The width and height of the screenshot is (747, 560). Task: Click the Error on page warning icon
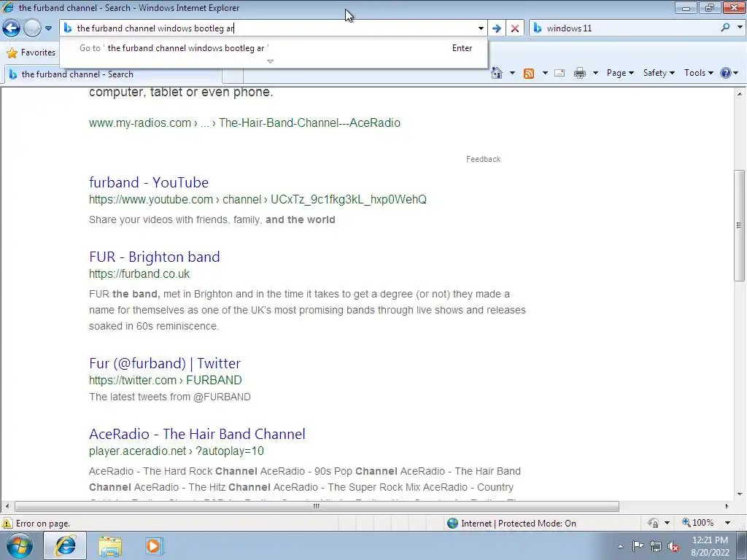point(7,523)
